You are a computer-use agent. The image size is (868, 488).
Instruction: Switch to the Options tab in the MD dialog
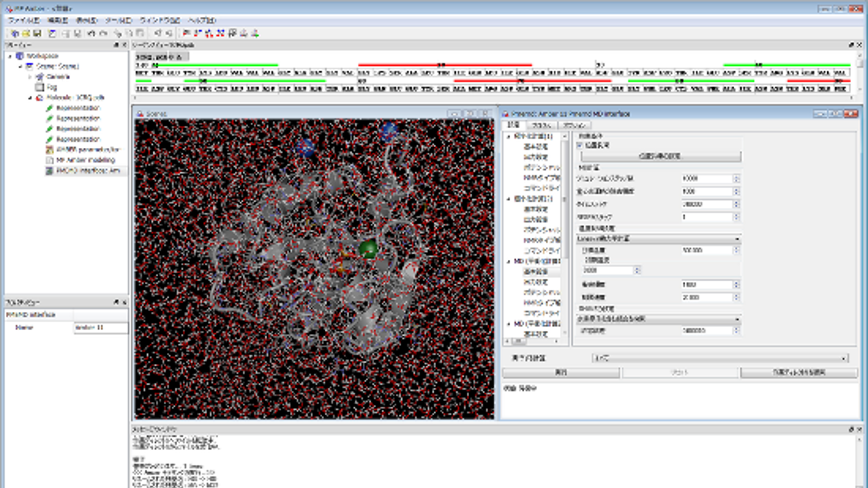(575, 125)
